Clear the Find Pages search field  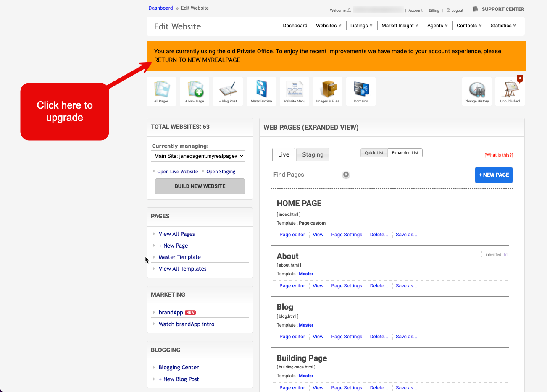pos(346,174)
